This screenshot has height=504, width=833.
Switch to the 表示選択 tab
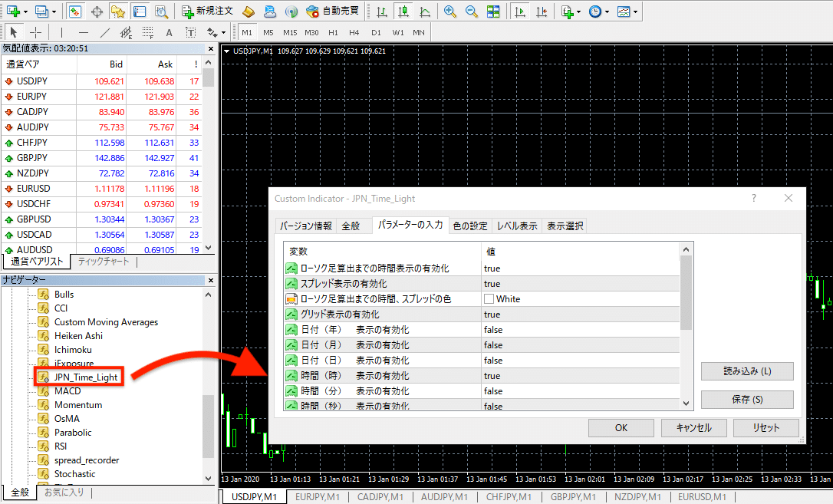point(565,226)
